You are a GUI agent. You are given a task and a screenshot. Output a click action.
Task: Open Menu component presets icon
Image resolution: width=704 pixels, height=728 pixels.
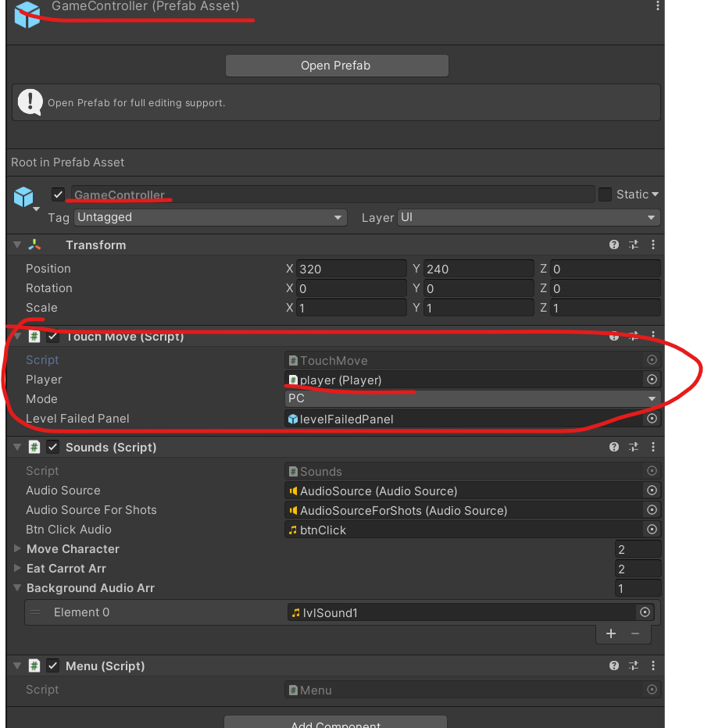(634, 666)
